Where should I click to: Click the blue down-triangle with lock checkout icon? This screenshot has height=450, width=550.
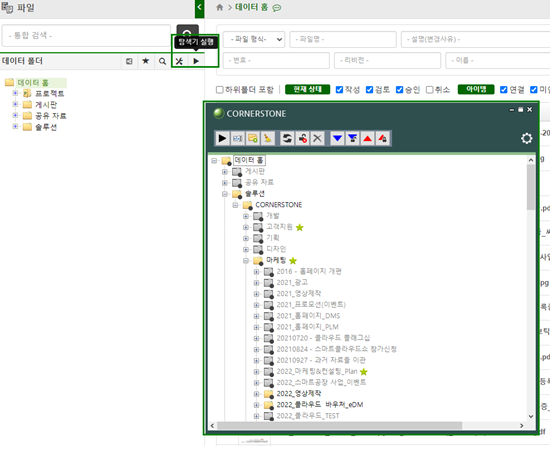(353, 138)
